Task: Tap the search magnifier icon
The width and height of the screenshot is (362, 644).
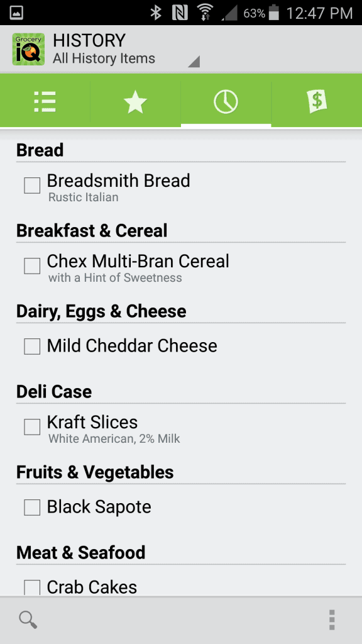Action: [28, 619]
